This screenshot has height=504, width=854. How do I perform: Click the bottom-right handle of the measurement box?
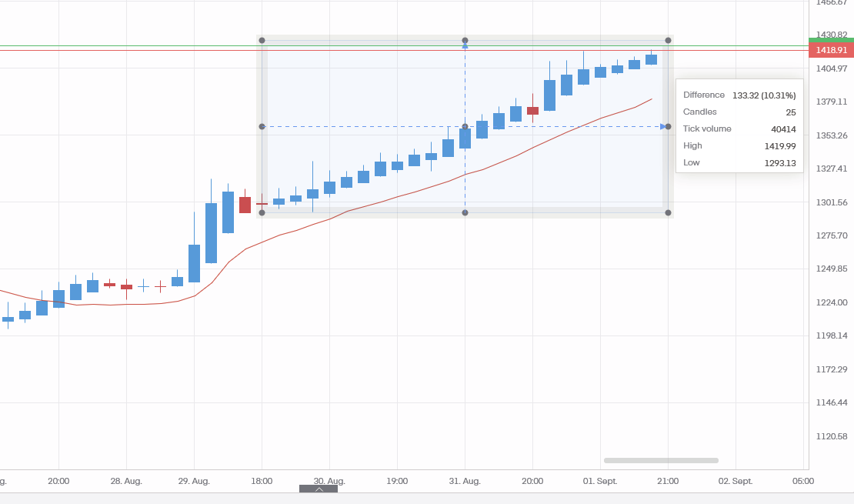point(668,212)
